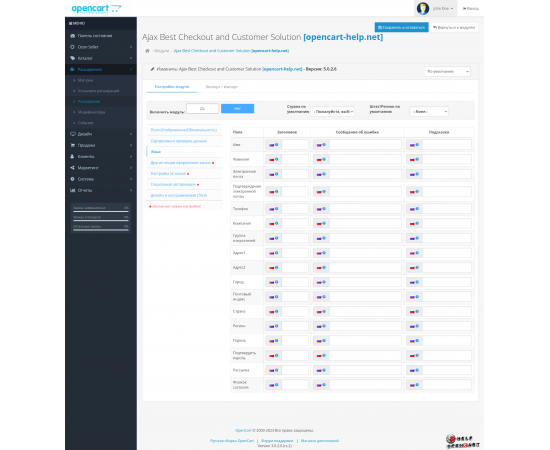Click the opencart logo
This screenshot has width=550, height=450.
coord(96,8)
